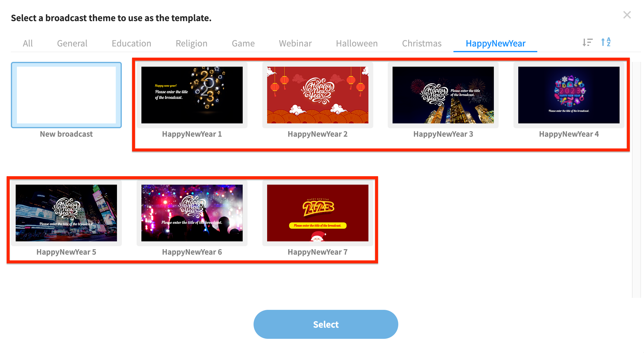Image resolution: width=644 pixels, height=353 pixels.
Task: Show Game broadcast themes
Action: tap(243, 43)
